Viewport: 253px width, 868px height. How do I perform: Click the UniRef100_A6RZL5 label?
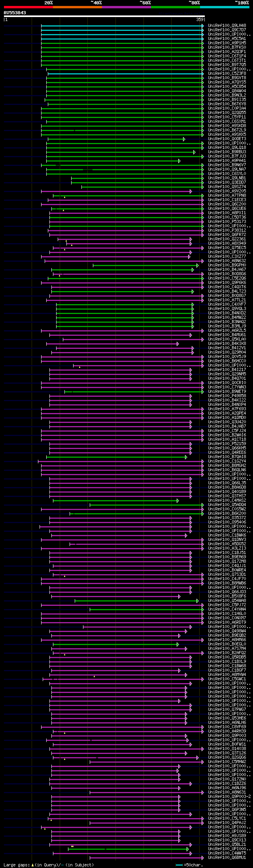coord(227,331)
